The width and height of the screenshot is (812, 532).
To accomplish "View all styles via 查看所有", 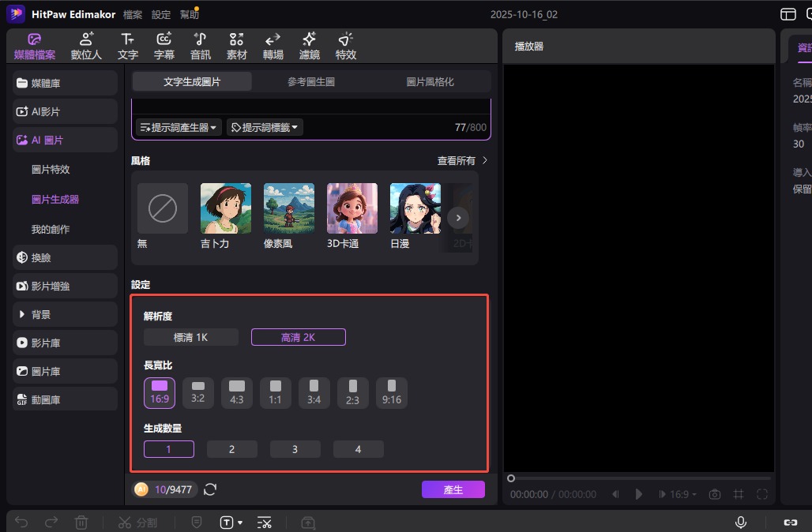I will pos(463,160).
